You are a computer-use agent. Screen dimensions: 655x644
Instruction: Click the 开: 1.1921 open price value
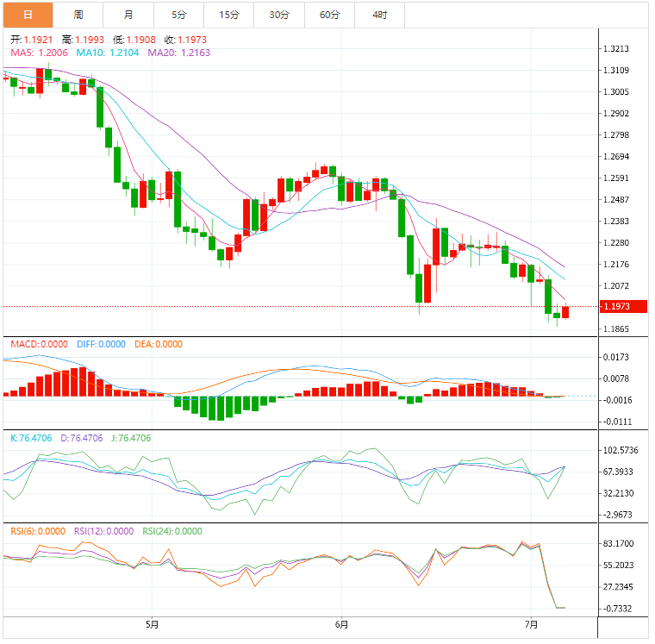tap(32, 40)
